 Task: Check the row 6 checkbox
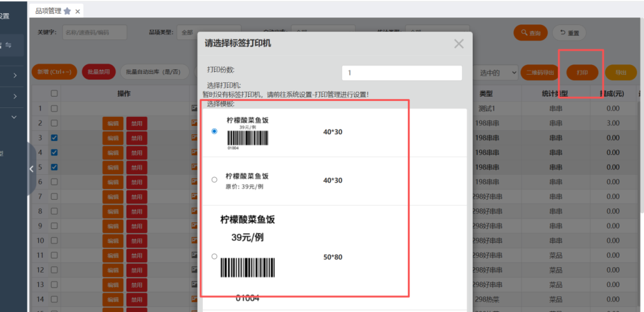pos(54,182)
